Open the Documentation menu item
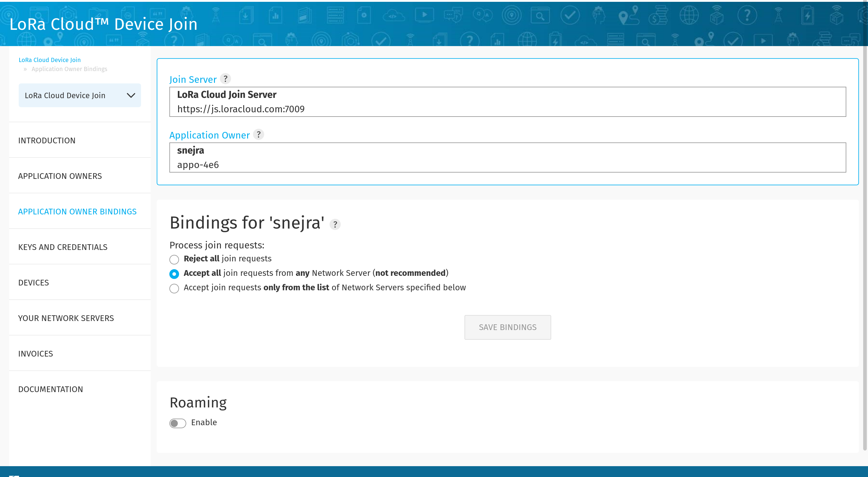The image size is (868, 477). (80, 389)
